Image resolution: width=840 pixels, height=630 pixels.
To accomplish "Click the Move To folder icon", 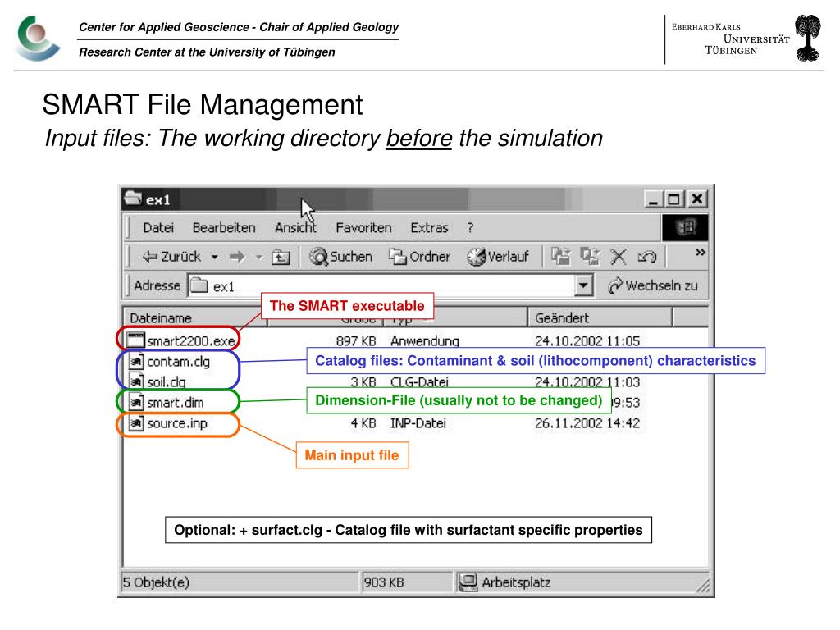I will pyautogui.click(x=561, y=257).
